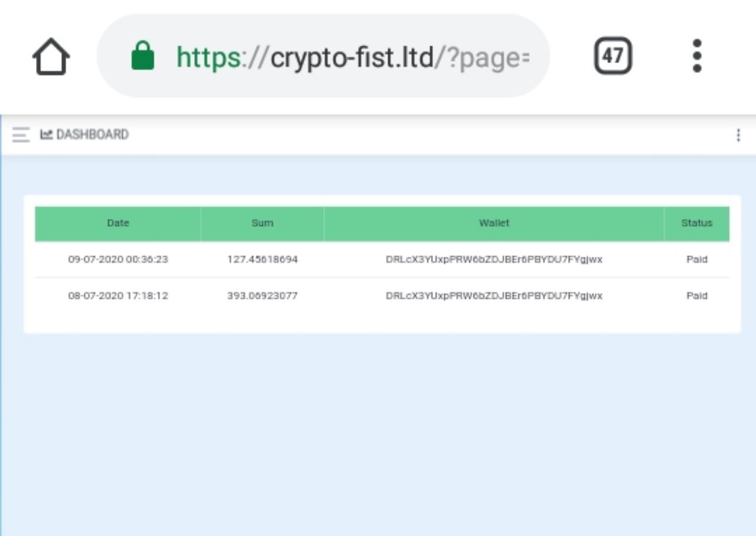Select the Wallet column header
756x536 pixels.
point(494,223)
